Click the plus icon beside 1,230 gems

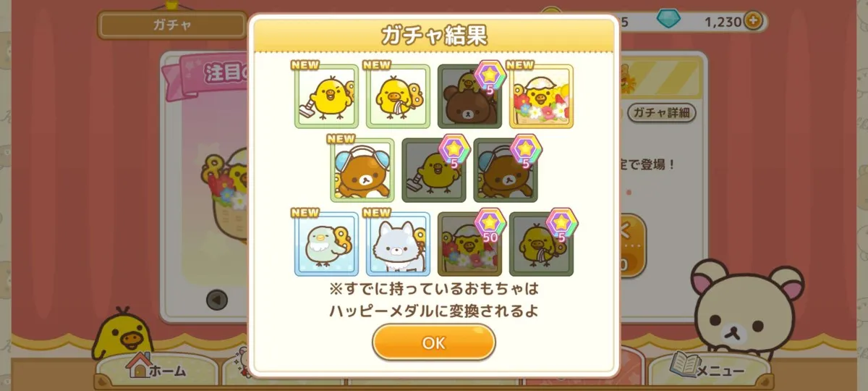click(753, 21)
